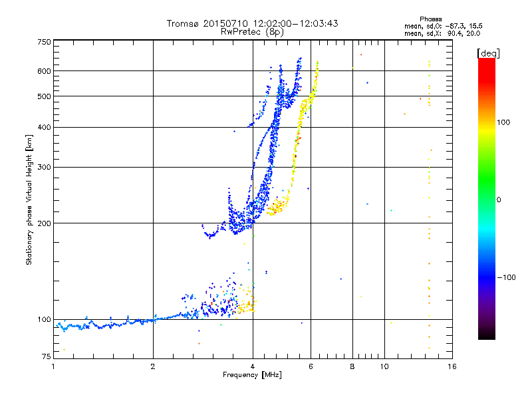The width and height of the screenshot is (532, 399).
Task: Click the '100' colorbar tick label
Action: click(503, 122)
